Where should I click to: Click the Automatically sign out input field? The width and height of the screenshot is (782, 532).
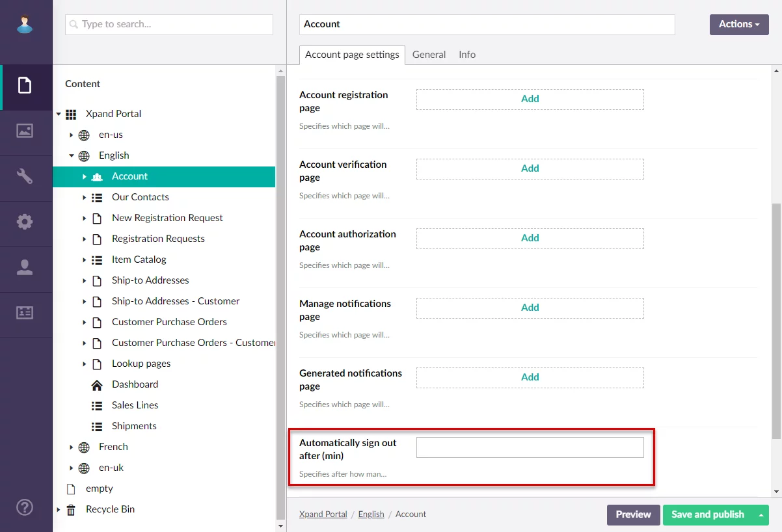click(x=530, y=447)
